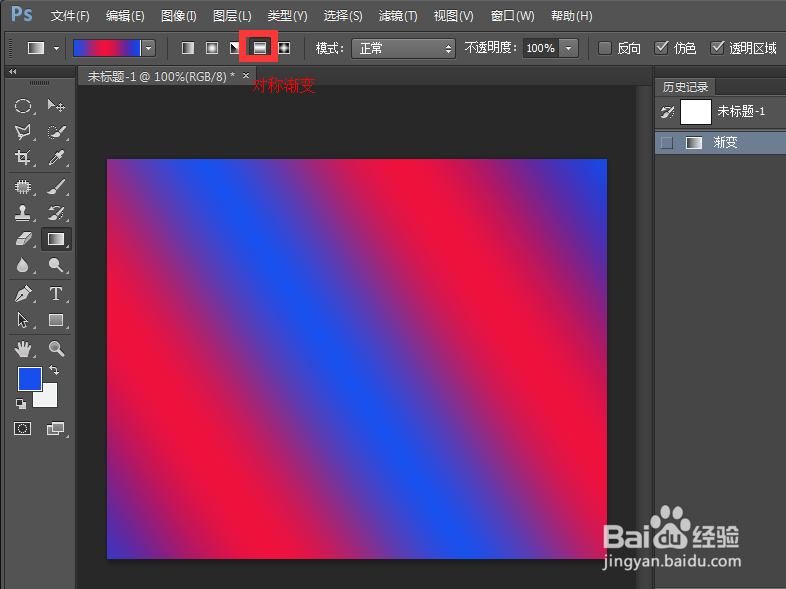Select the Move tool
The height and width of the screenshot is (589, 786).
click(x=56, y=106)
